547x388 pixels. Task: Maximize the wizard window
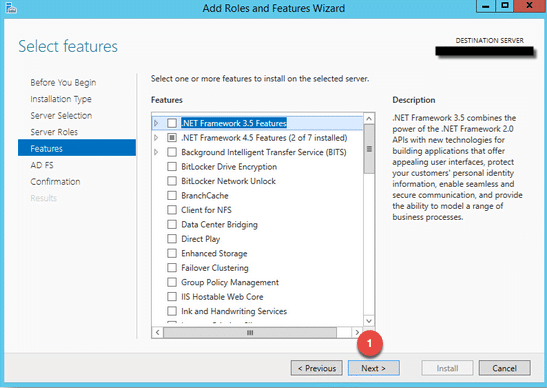click(x=505, y=6)
